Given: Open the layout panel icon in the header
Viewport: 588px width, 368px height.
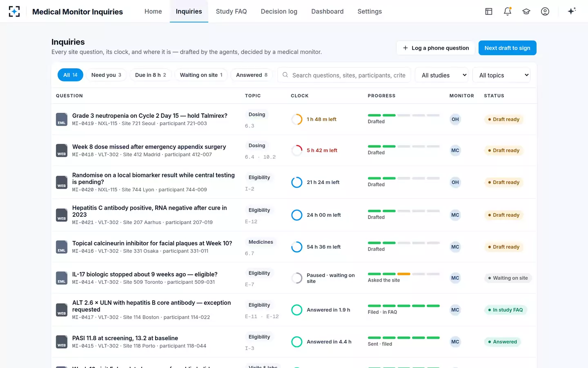Looking at the screenshot, I should [489, 11].
